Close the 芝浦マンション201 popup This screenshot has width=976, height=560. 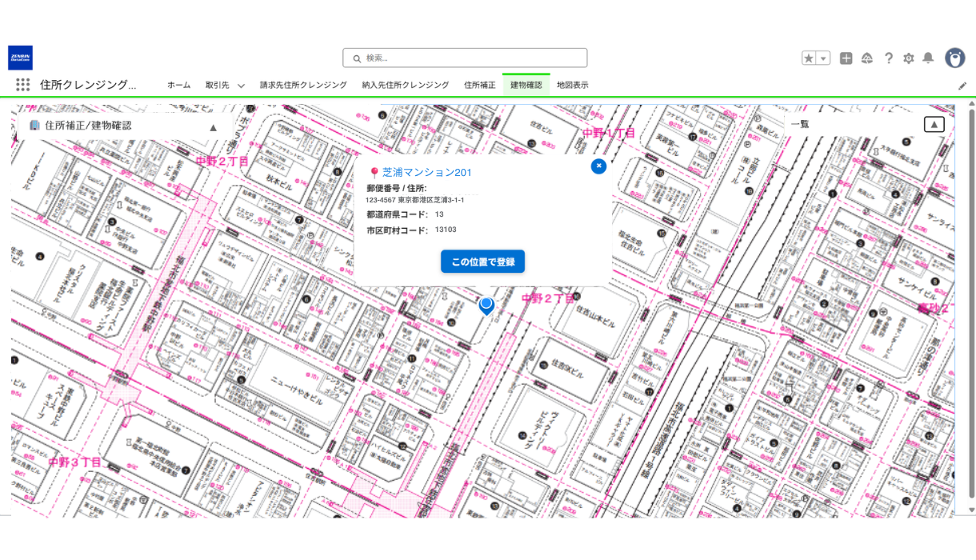598,166
